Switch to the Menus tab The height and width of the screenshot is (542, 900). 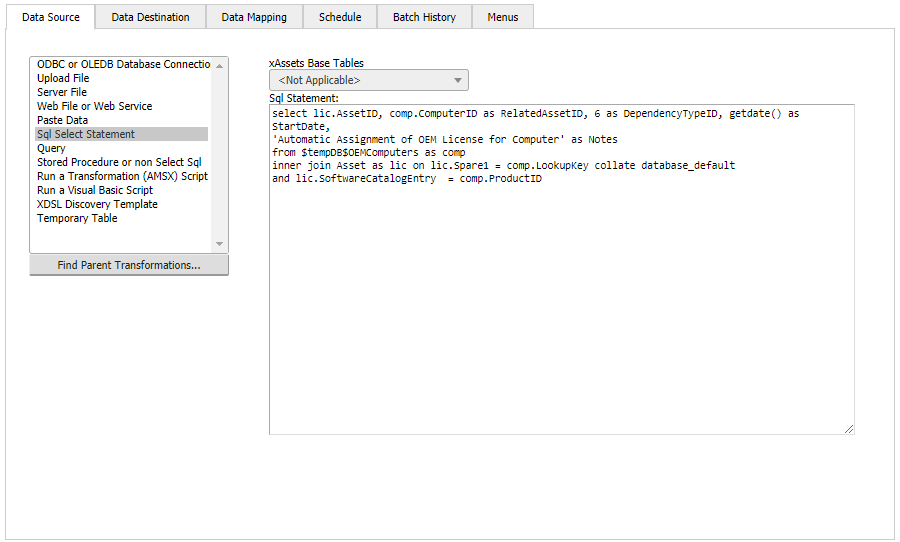point(503,17)
